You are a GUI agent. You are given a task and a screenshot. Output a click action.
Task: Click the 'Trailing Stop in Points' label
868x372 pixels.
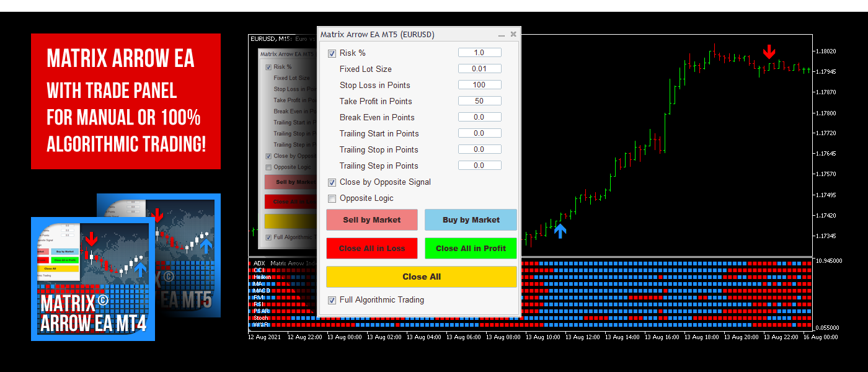click(379, 149)
